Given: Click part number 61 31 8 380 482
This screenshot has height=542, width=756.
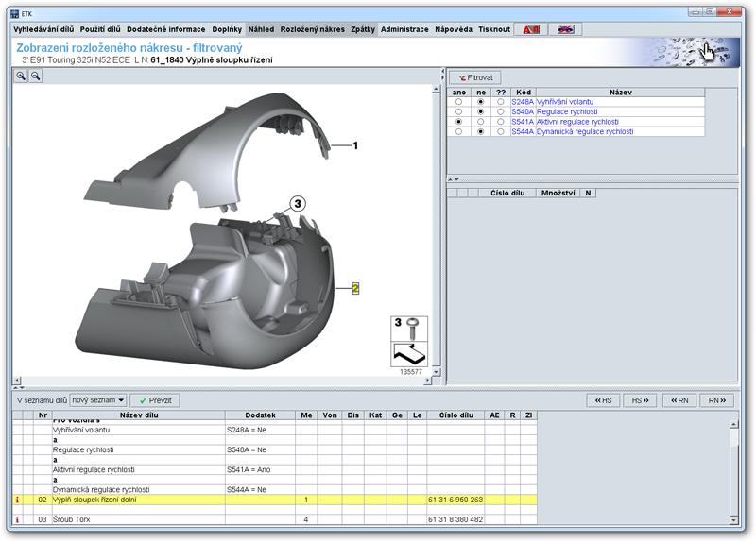Looking at the screenshot, I should point(455,519).
